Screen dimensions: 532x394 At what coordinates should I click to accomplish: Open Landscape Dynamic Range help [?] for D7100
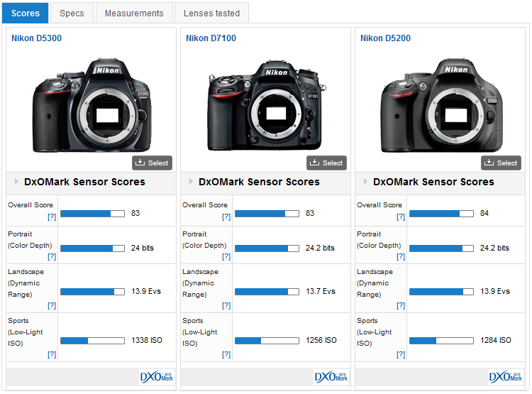pyautogui.click(x=226, y=306)
